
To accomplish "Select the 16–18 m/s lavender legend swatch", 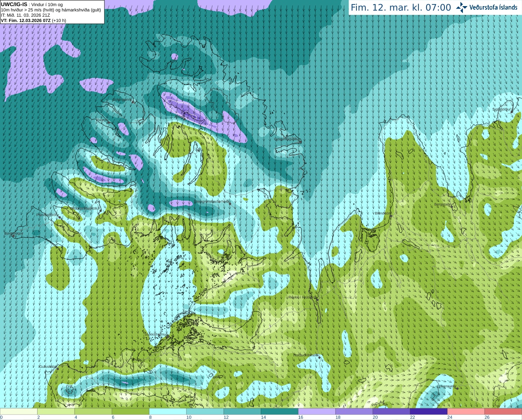I will [x=317, y=412].
